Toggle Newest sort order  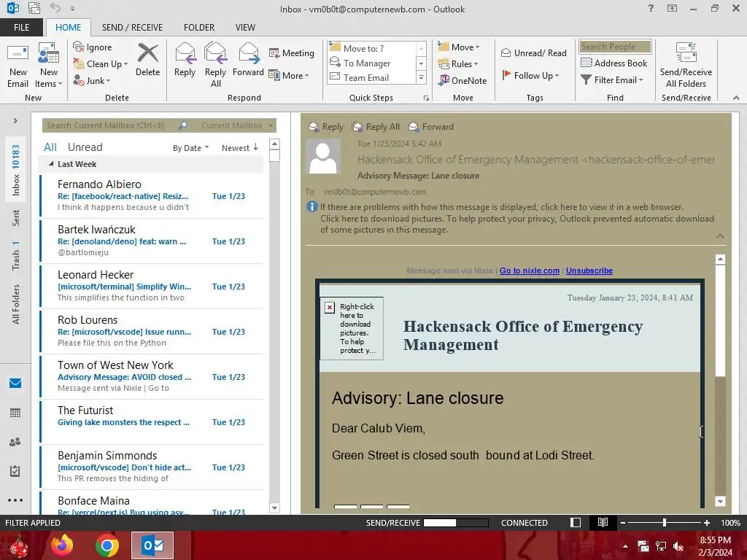(x=239, y=148)
